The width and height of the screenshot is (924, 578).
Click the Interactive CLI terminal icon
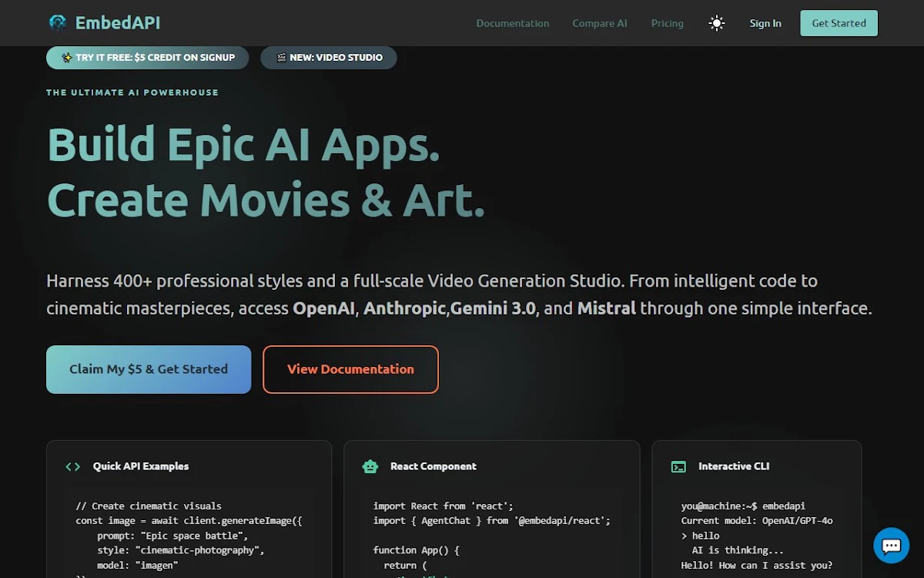coord(678,466)
